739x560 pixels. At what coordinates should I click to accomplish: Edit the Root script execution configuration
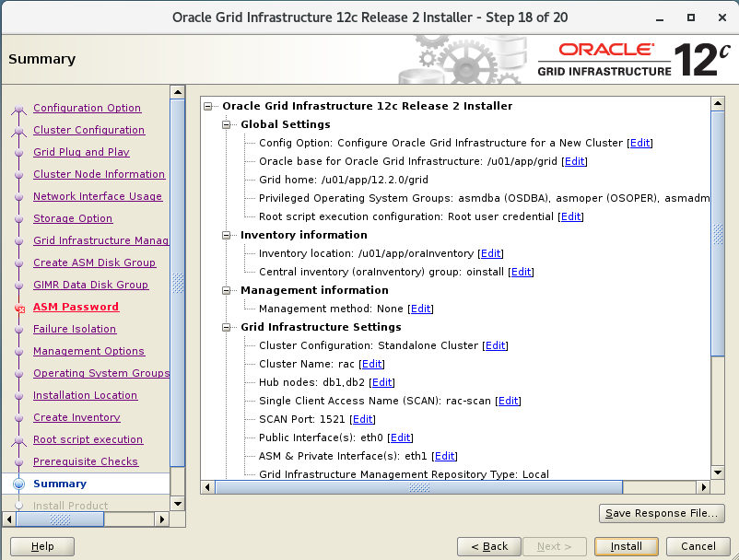[570, 216]
